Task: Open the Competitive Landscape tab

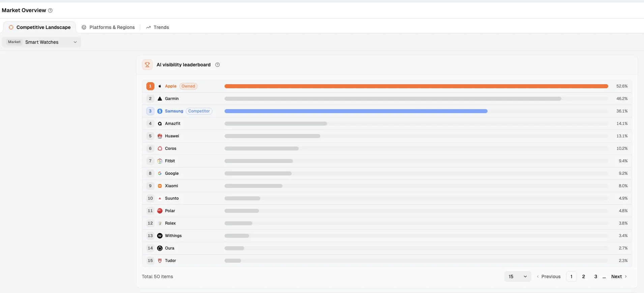Action: (x=39, y=27)
